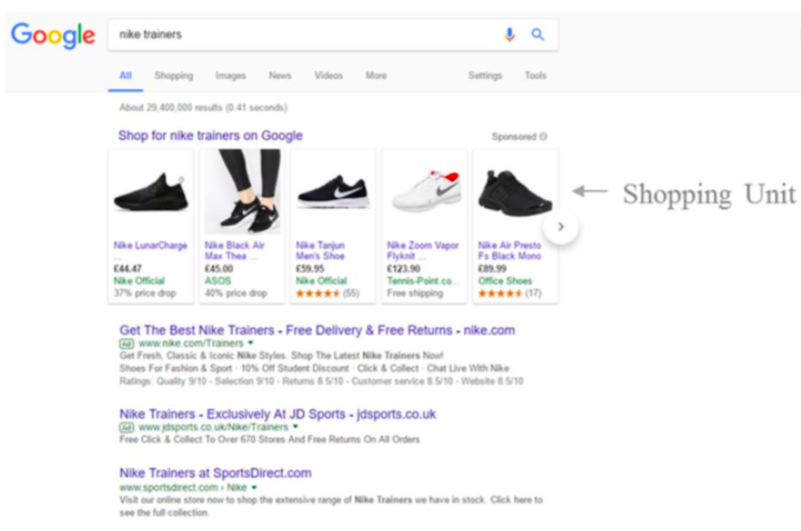Open search Tools

[x=535, y=76]
